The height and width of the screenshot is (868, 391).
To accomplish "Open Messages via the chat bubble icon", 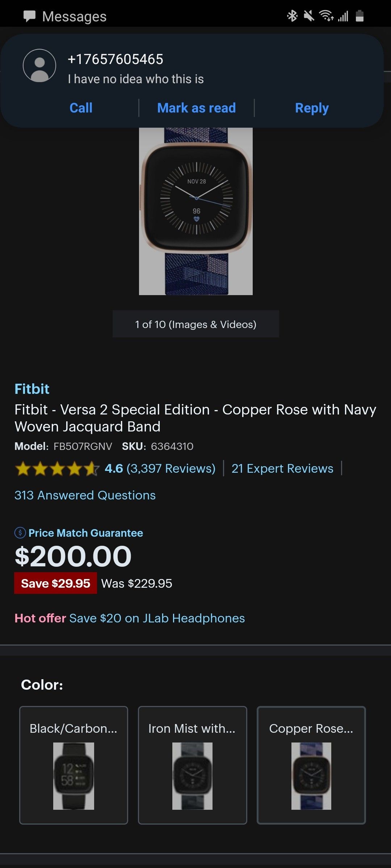I will [30, 16].
